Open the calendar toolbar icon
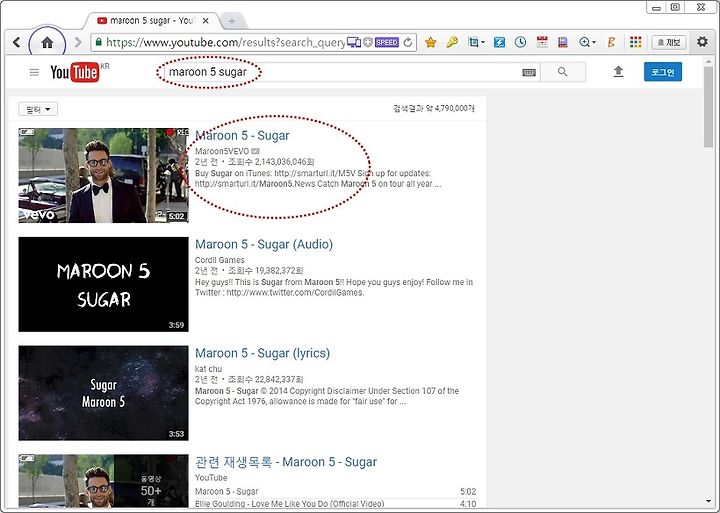The height and width of the screenshot is (513, 720). 542,43
